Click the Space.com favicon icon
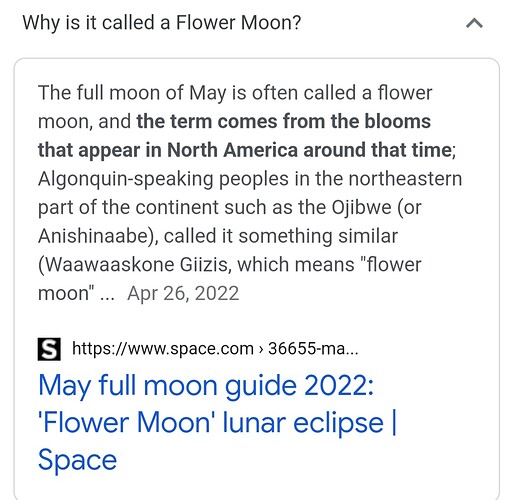Image resolution: width=505 pixels, height=500 pixels. click(x=49, y=349)
